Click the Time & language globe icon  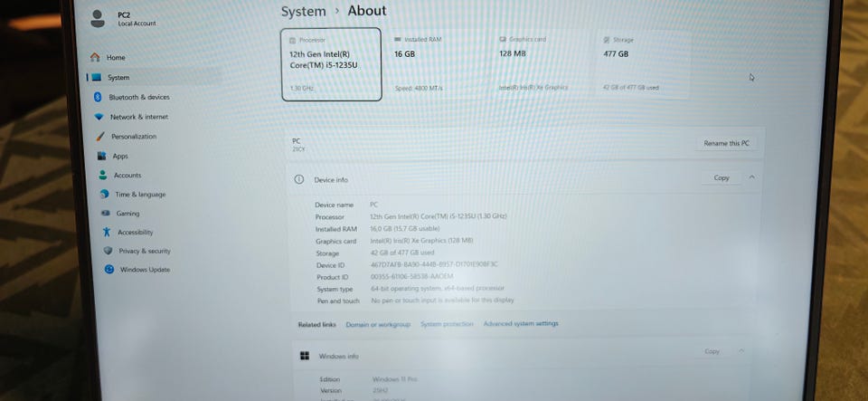pos(104,195)
